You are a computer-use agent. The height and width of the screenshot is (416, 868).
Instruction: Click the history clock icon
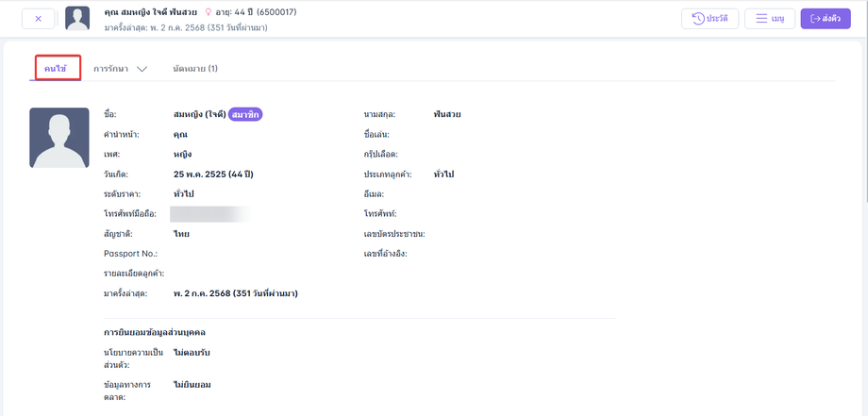click(x=698, y=19)
